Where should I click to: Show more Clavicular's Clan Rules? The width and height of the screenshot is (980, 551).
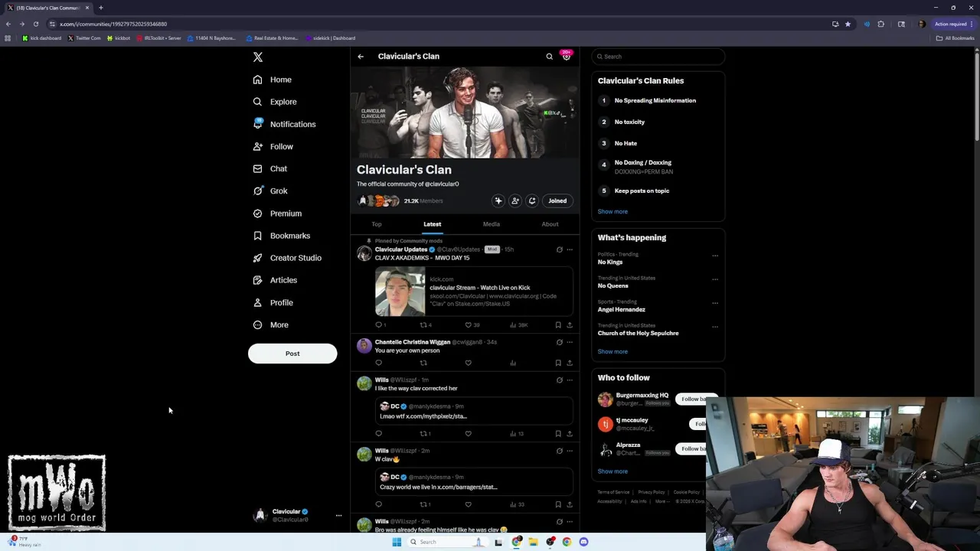pos(612,212)
